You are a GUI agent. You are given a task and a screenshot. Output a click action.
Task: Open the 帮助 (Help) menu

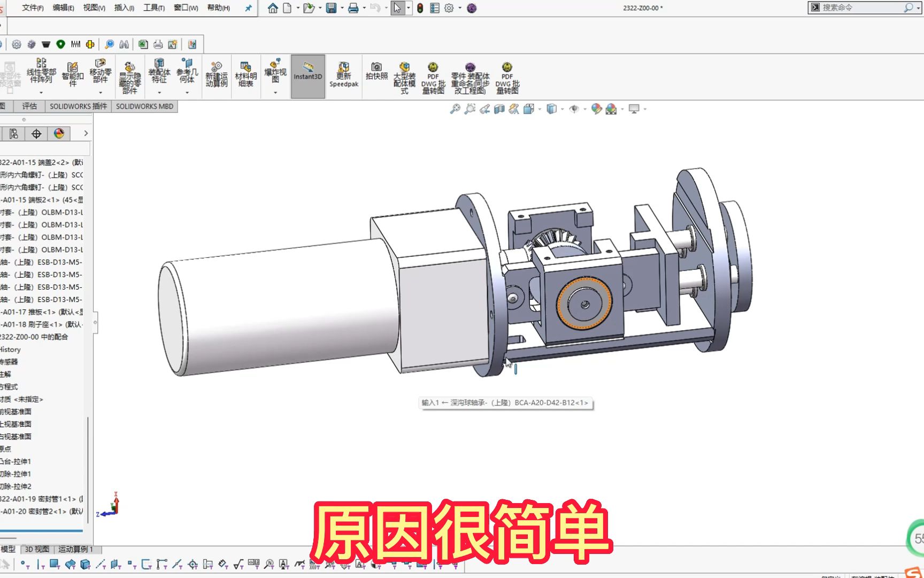(x=218, y=7)
